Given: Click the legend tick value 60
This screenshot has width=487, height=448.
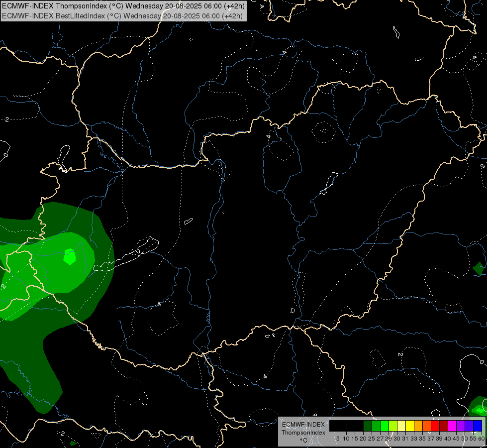Looking at the screenshot, I should 482,439.
